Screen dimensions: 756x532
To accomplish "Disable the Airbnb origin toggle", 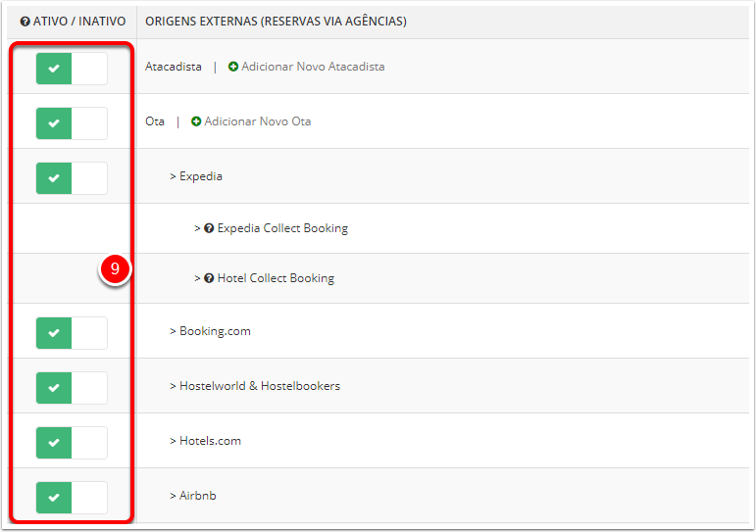I will [72, 498].
